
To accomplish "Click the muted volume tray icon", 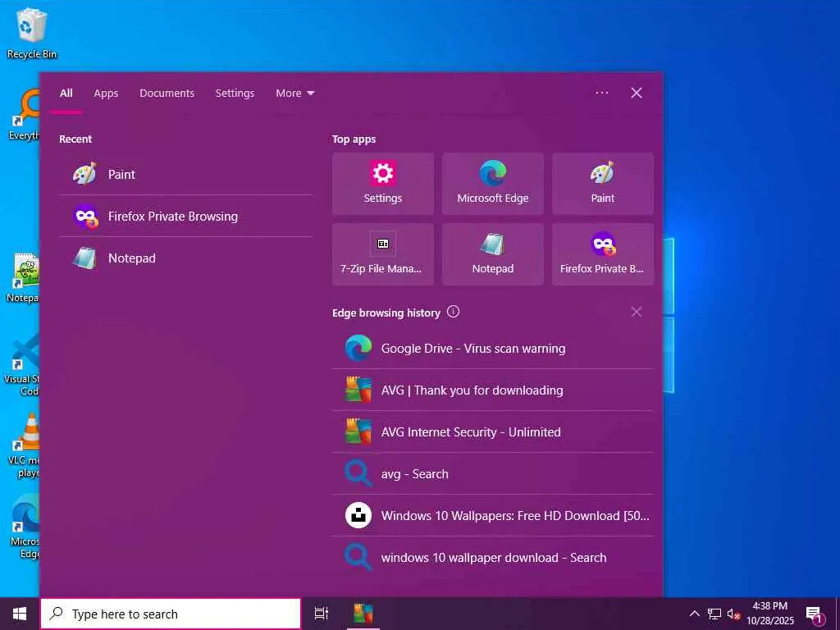I will coord(734,614).
